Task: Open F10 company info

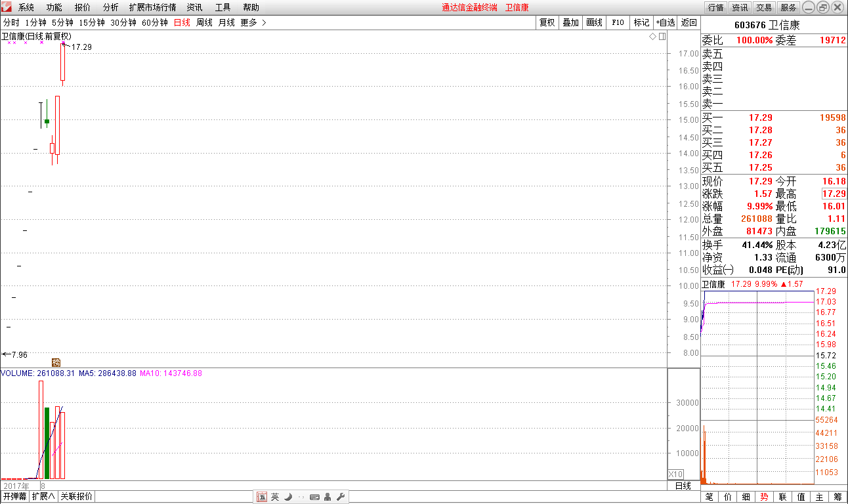Action: 618,22
